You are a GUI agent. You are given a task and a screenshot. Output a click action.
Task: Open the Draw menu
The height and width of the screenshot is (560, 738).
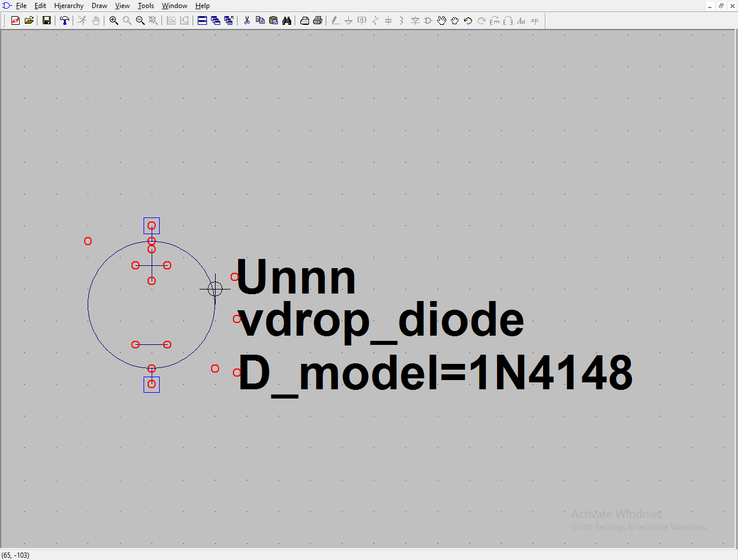[x=100, y=6]
